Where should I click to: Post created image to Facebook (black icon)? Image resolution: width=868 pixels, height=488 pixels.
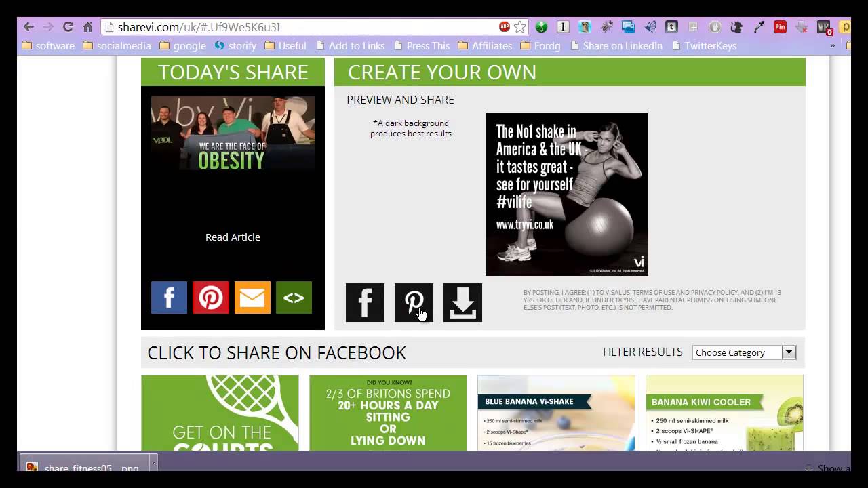[x=365, y=302]
